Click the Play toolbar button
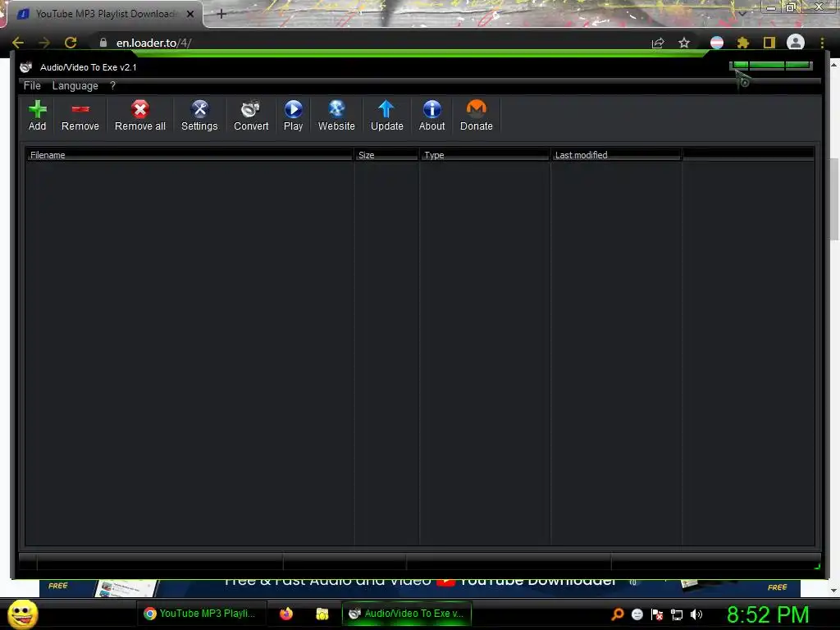This screenshot has height=630, width=840. (x=293, y=115)
